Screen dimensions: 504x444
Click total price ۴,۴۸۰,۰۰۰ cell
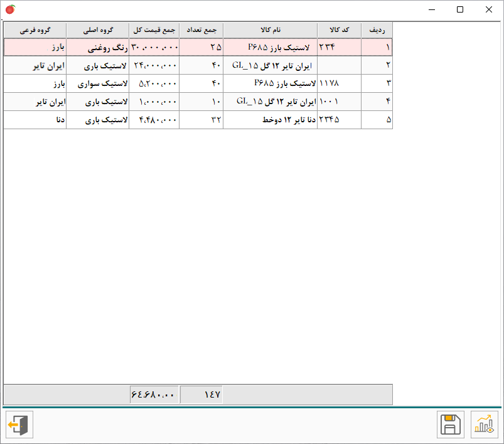[154, 120]
